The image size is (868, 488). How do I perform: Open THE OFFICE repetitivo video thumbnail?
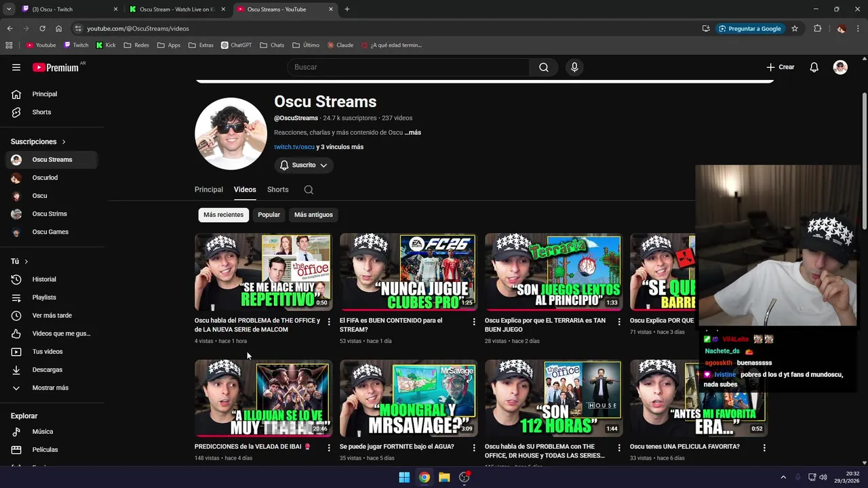tap(263, 272)
